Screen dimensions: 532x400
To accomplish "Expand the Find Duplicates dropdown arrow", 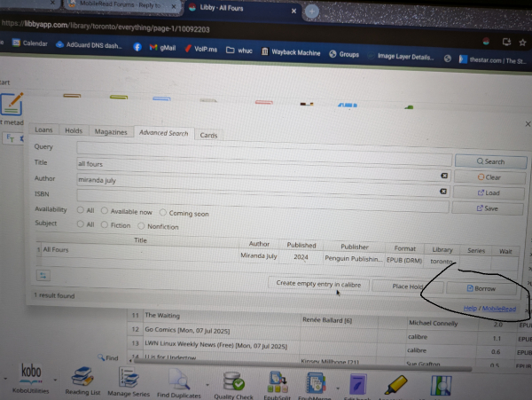I will [x=207, y=385].
